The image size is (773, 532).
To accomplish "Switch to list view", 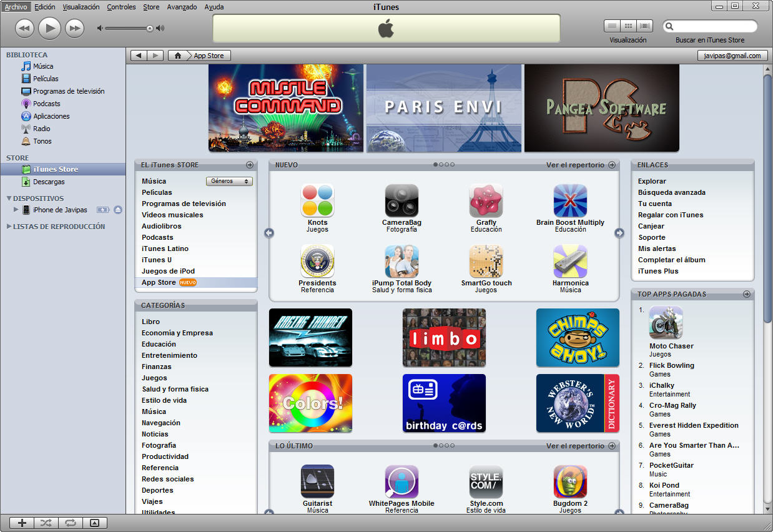I will (612, 26).
